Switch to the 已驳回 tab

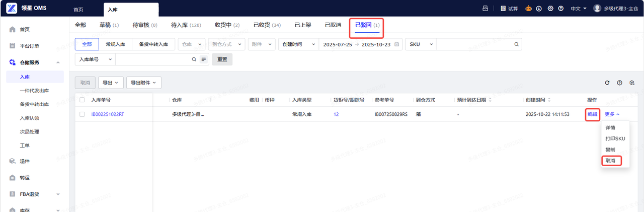click(x=367, y=25)
